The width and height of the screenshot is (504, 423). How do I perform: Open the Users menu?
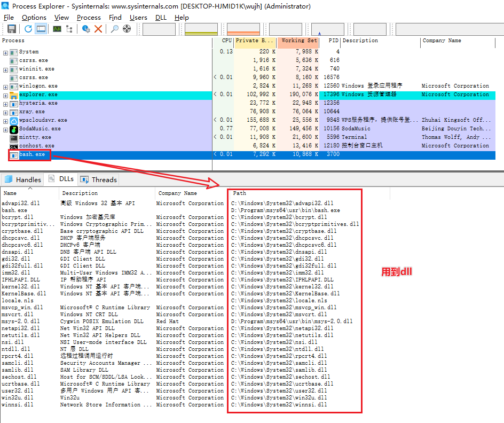(138, 17)
